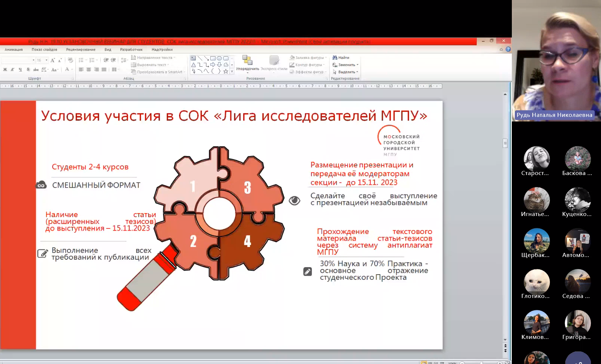Click the PowerPoint help question mark icon
The height and width of the screenshot is (364, 601).
508,49
